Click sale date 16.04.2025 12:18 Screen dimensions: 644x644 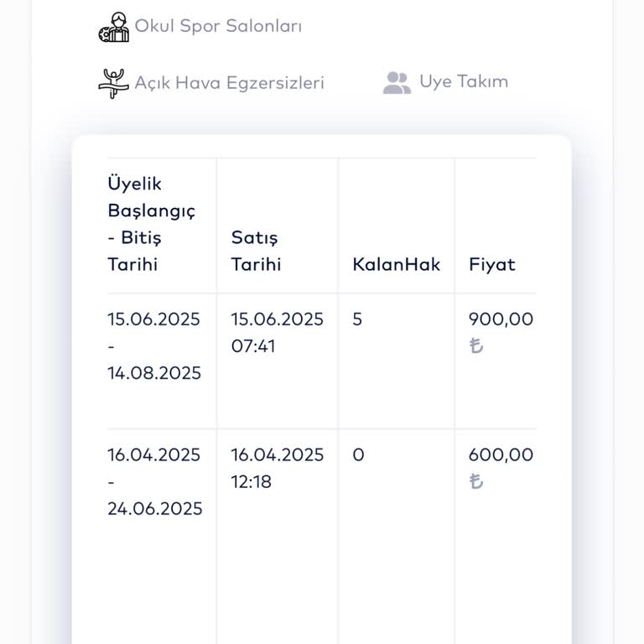point(277,468)
